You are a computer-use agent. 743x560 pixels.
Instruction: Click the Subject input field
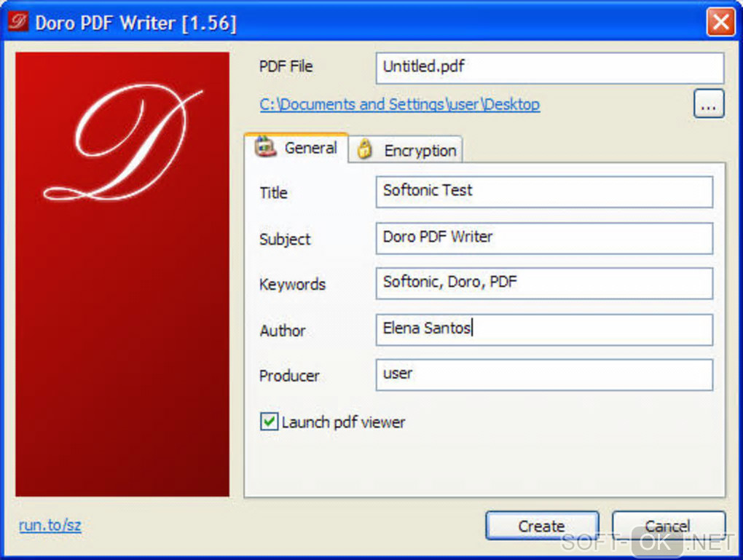click(544, 238)
